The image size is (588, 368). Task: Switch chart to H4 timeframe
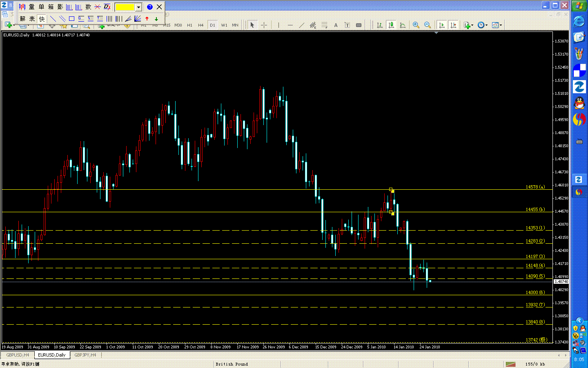(201, 25)
